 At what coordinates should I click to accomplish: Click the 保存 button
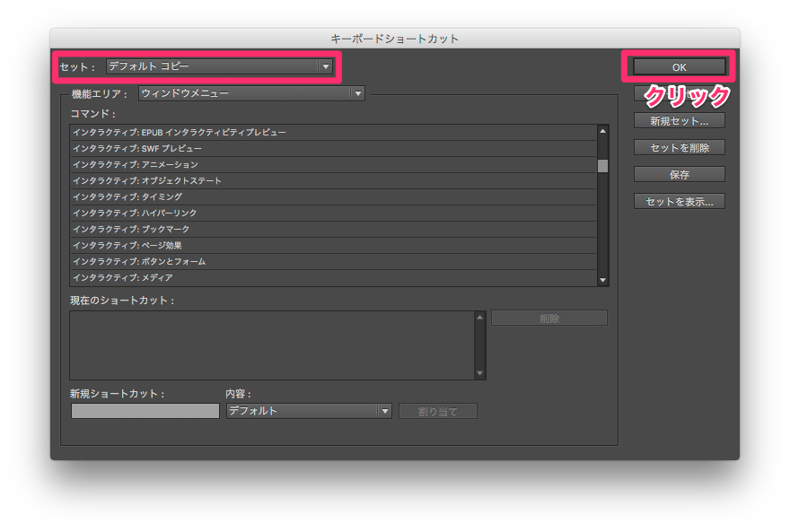click(x=679, y=174)
